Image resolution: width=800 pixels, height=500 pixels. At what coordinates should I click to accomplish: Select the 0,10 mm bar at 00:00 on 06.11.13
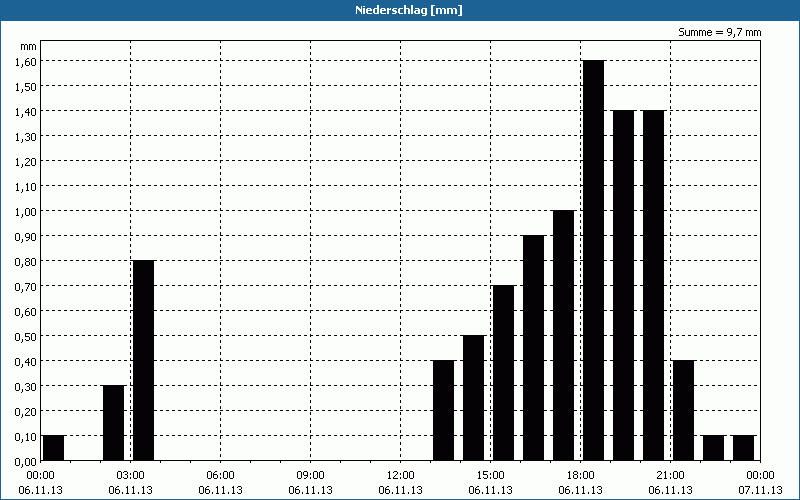tap(54, 448)
